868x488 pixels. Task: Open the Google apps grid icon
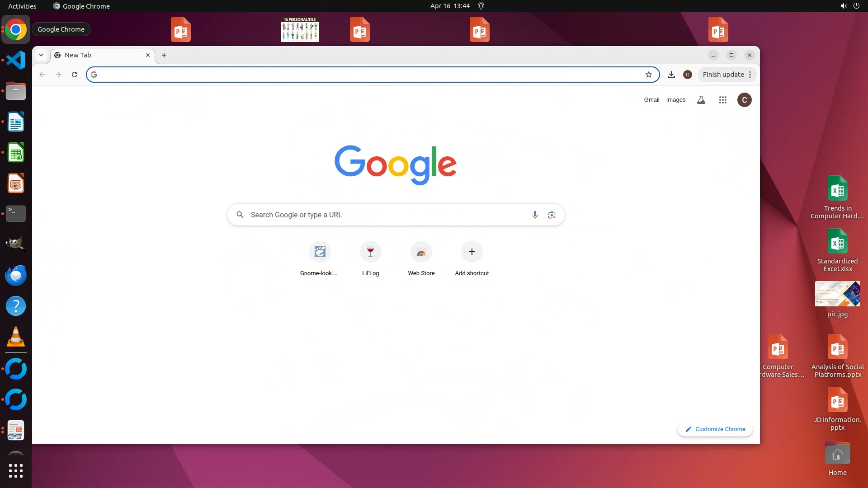click(722, 100)
